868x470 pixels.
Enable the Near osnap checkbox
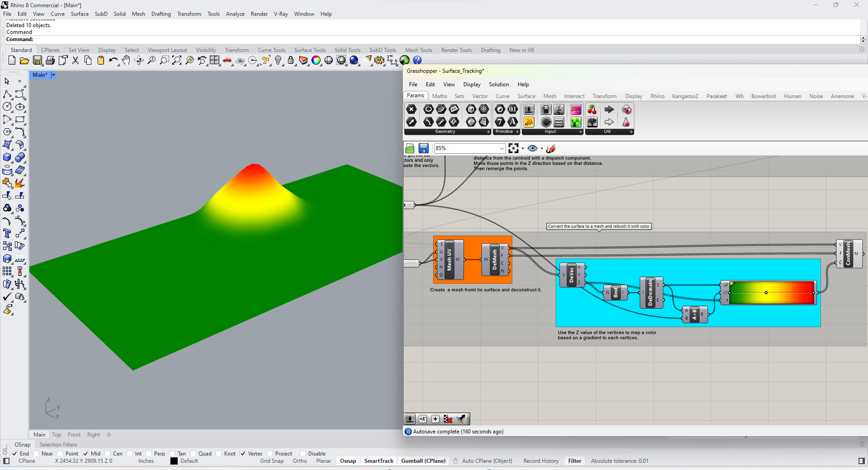pos(36,454)
